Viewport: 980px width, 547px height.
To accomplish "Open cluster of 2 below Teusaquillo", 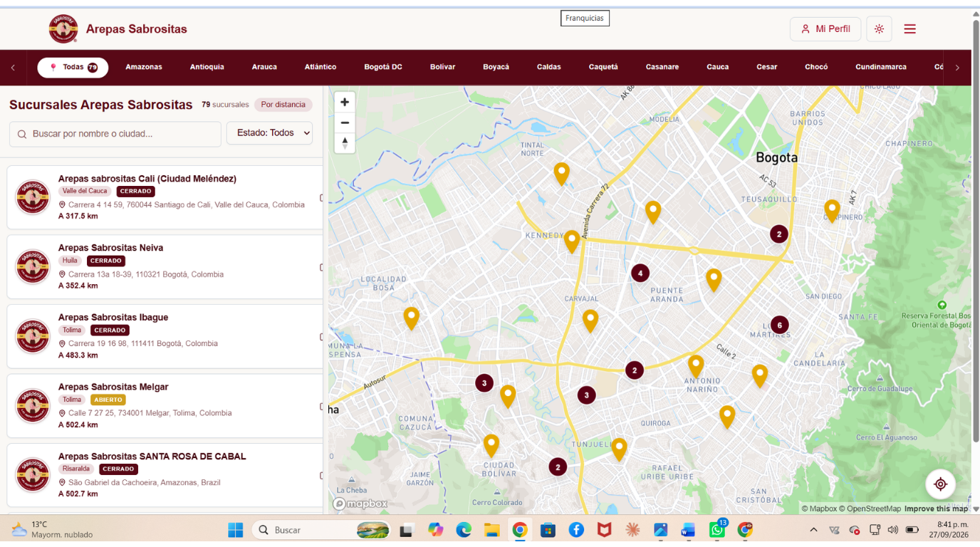I will click(779, 234).
